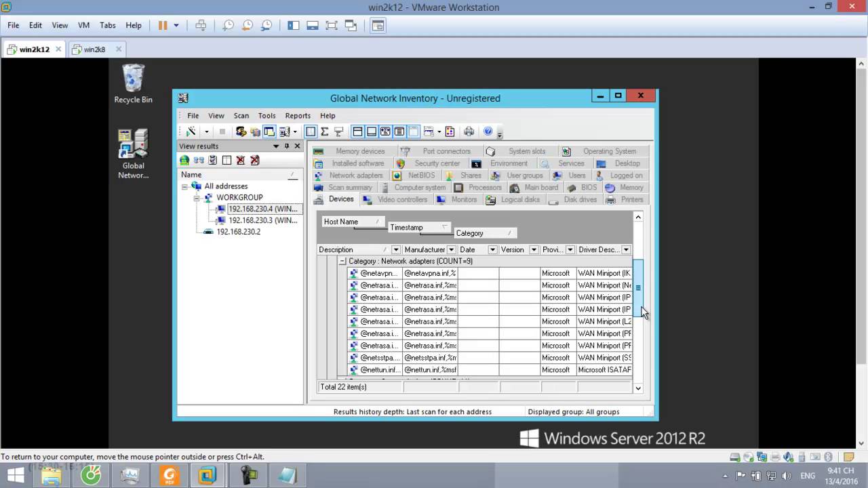Collapse the WORKGROUP tree node
This screenshot has height=488, width=868.
[x=197, y=197]
